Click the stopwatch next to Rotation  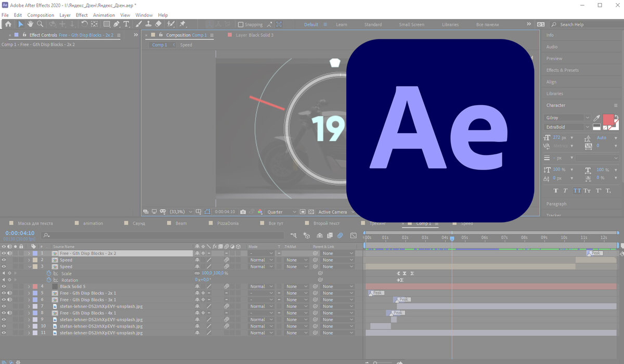(49, 280)
